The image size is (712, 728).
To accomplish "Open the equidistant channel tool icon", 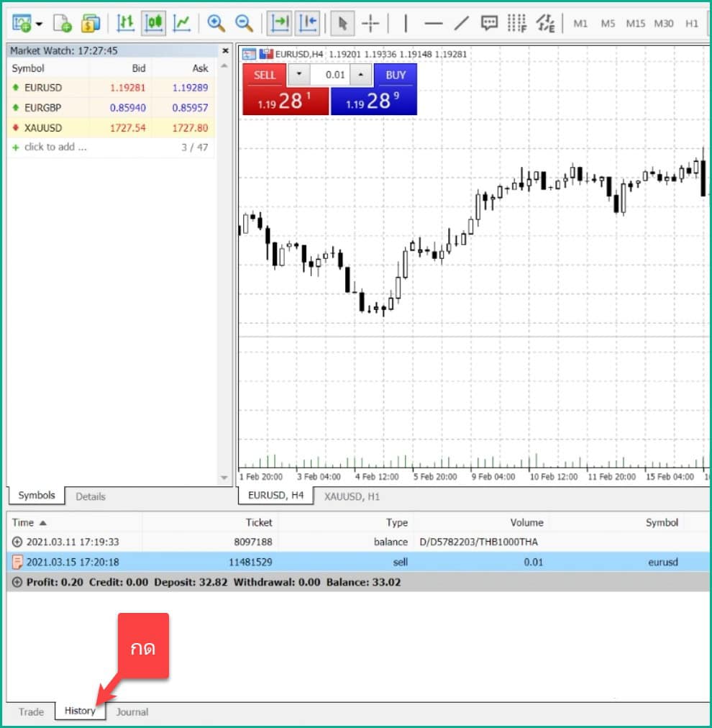I will click(545, 23).
